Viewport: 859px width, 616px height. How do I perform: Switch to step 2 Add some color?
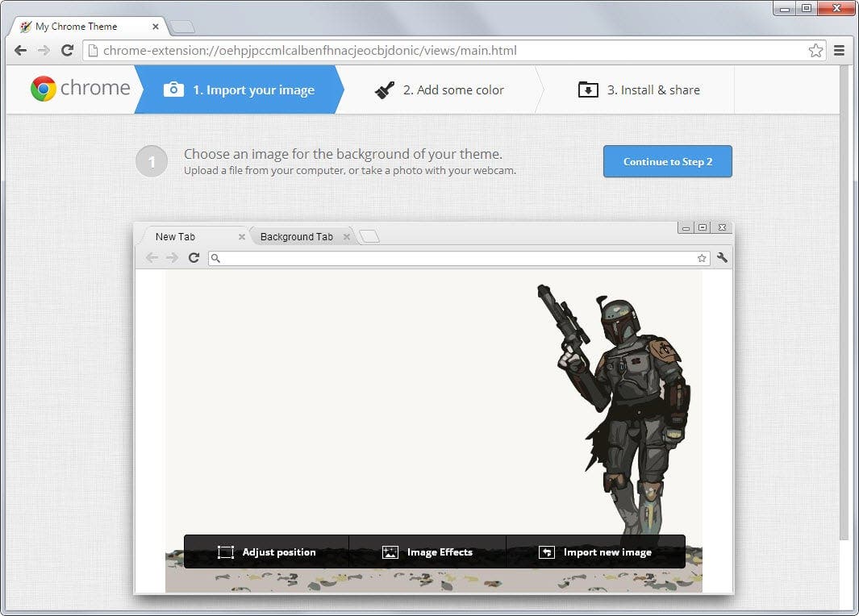coord(440,89)
